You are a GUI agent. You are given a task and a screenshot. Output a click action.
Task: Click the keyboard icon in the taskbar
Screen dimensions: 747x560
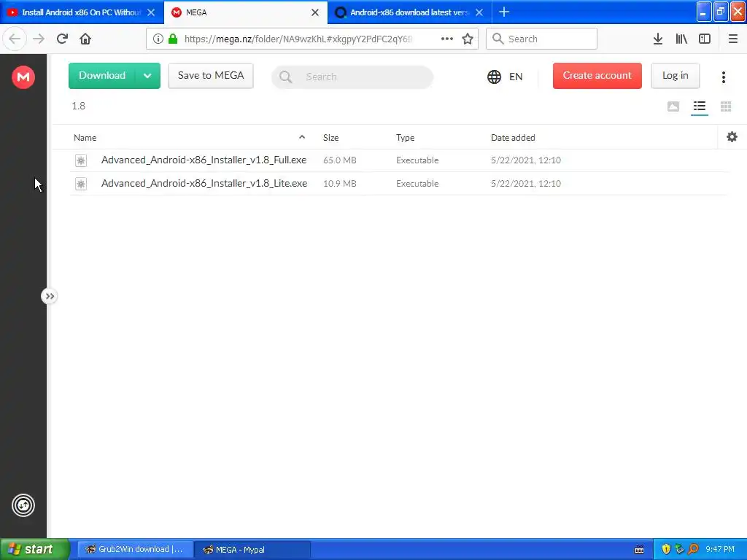pos(639,550)
